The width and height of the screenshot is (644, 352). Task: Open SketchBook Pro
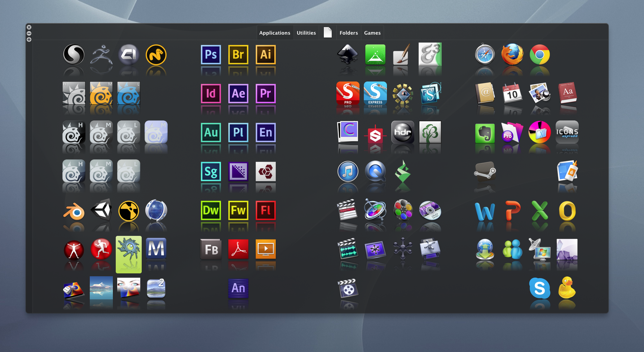click(348, 93)
